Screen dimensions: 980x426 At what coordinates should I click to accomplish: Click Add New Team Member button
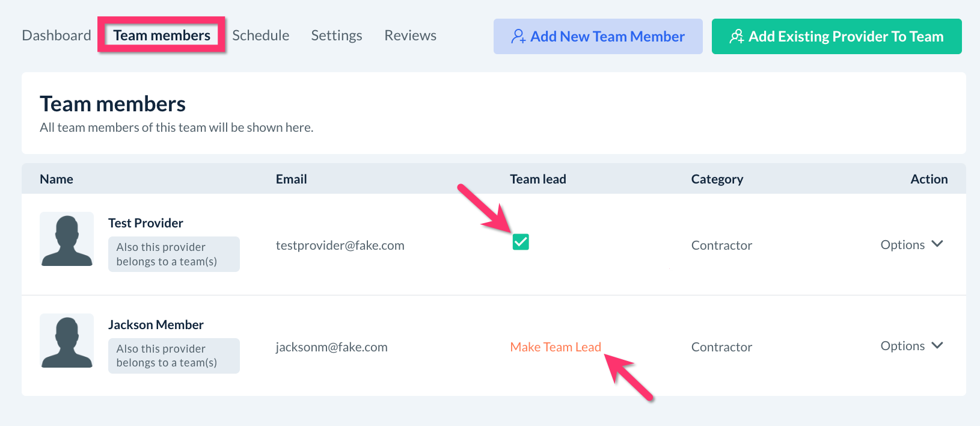[x=598, y=37]
